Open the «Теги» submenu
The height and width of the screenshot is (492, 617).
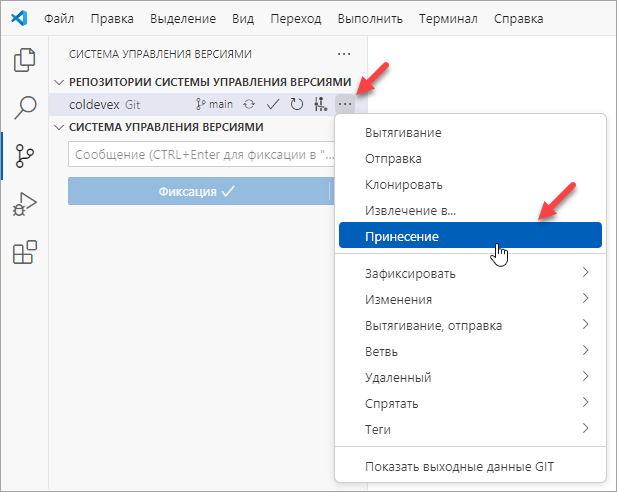point(470,429)
